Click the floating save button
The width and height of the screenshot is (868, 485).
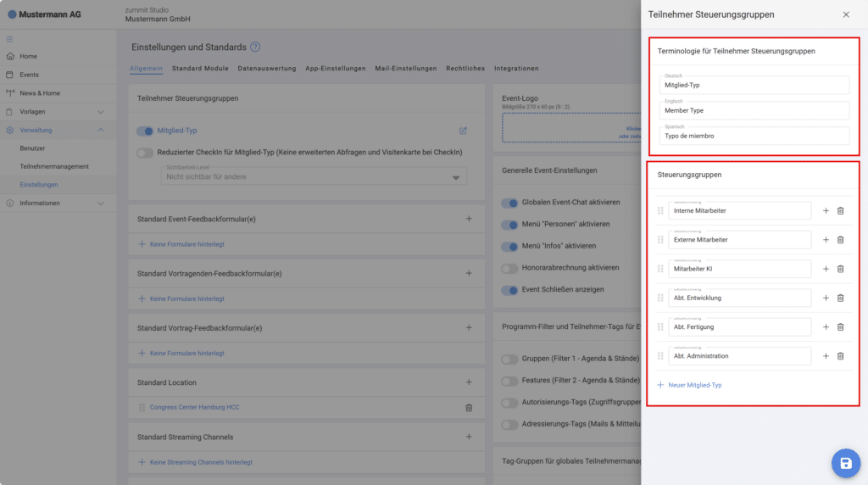tap(844, 462)
